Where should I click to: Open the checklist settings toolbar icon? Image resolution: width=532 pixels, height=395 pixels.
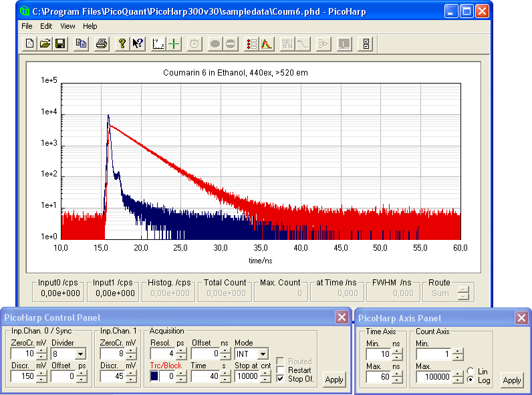pos(366,43)
